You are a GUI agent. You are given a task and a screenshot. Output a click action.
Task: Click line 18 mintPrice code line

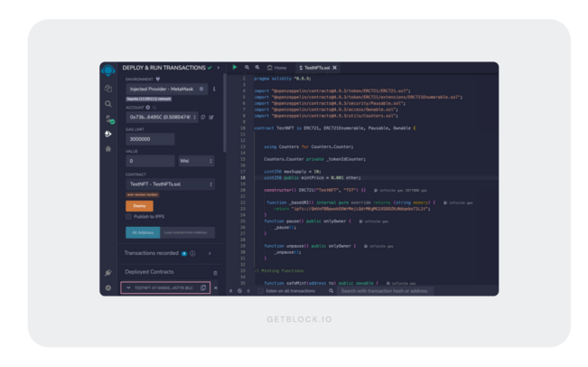pyautogui.click(x=313, y=178)
